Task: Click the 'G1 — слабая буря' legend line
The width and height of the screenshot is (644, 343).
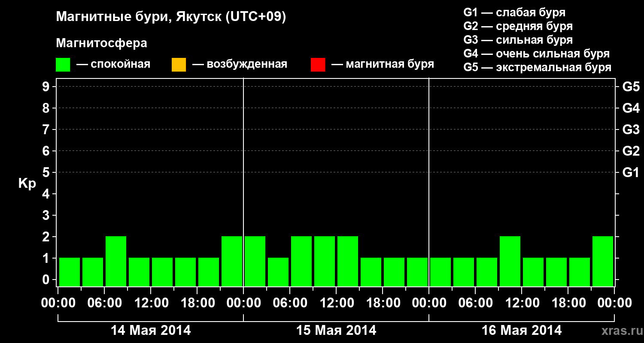Action: [x=514, y=12]
